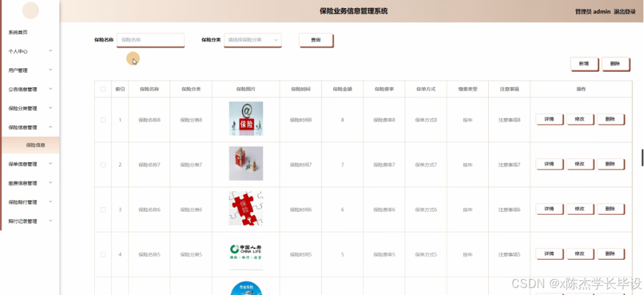The width and height of the screenshot is (644, 295).
Task: Click the 保险金额 column header
Action: 342,89
